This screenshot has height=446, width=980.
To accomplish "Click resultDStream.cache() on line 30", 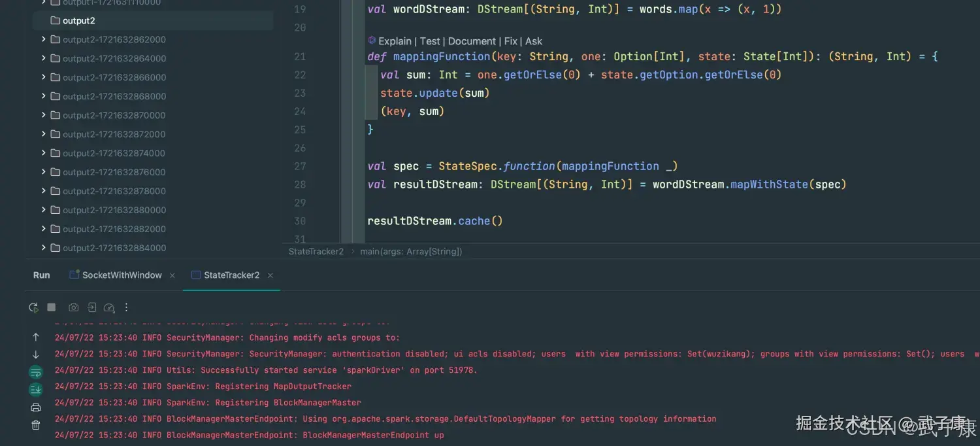I will pos(435,221).
